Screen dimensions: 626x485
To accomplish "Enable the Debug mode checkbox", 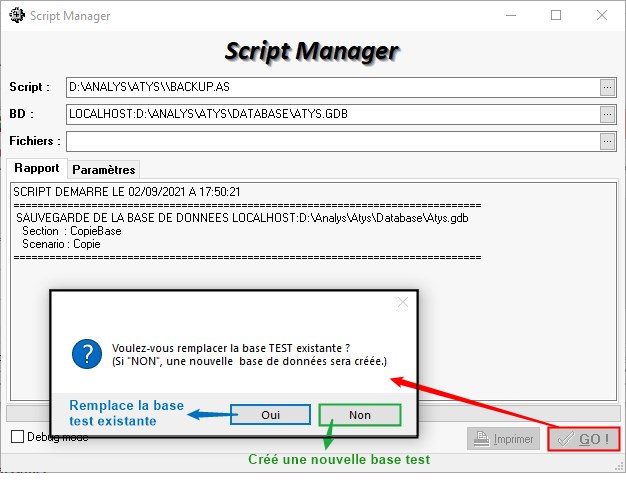I will coord(18,437).
